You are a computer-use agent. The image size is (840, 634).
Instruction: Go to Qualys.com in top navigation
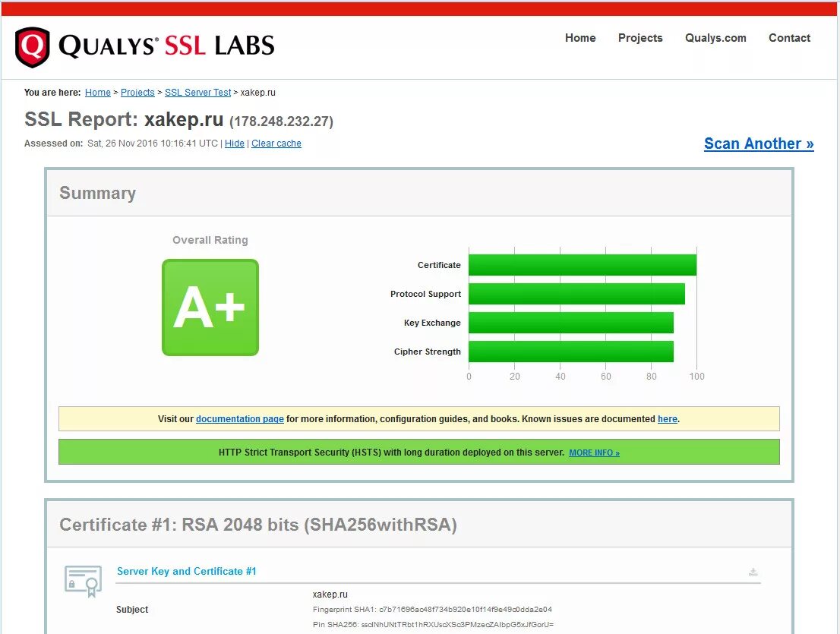[715, 38]
